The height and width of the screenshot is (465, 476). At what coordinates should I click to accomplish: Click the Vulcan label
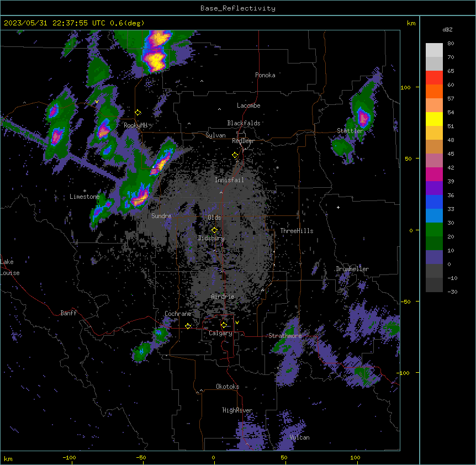tap(299, 437)
